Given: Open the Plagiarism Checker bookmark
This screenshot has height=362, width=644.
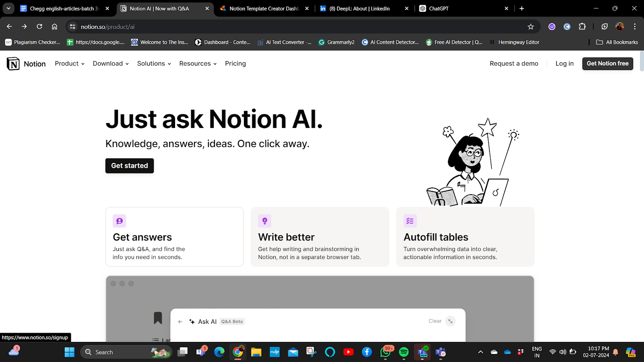Looking at the screenshot, I should (x=33, y=42).
